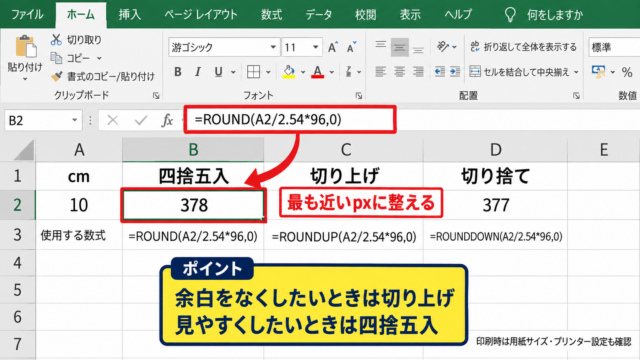The height and width of the screenshot is (360, 640).
Task: Increase font size with large A
Action: click(x=333, y=47)
